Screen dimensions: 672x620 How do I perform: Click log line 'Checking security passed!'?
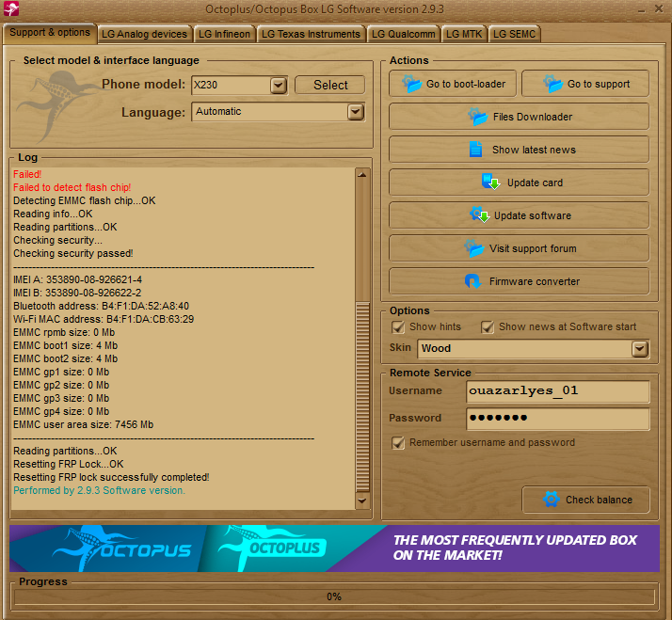click(x=73, y=253)
